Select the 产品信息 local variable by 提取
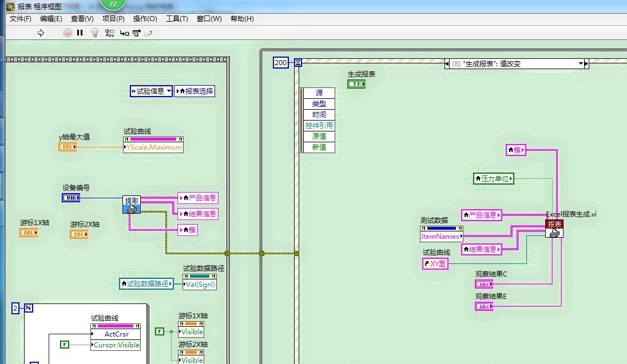This screenshot has height=364, width=627. [x=198, y=198]
